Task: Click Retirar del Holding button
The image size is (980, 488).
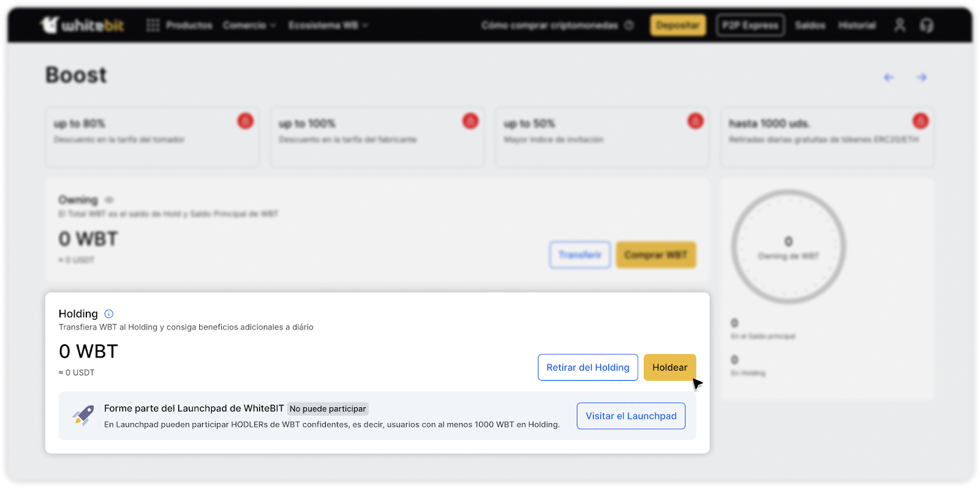Action: pyautogui.click(x=588, y=367)
